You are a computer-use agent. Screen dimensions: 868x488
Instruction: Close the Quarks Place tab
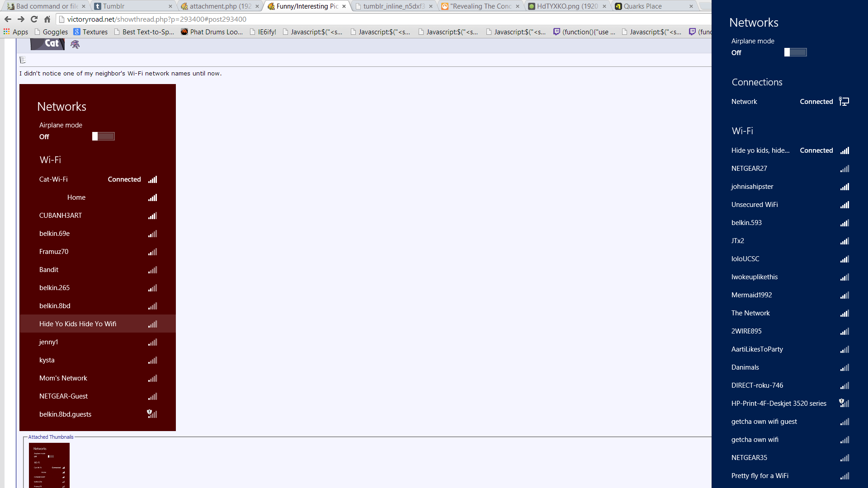691,6
